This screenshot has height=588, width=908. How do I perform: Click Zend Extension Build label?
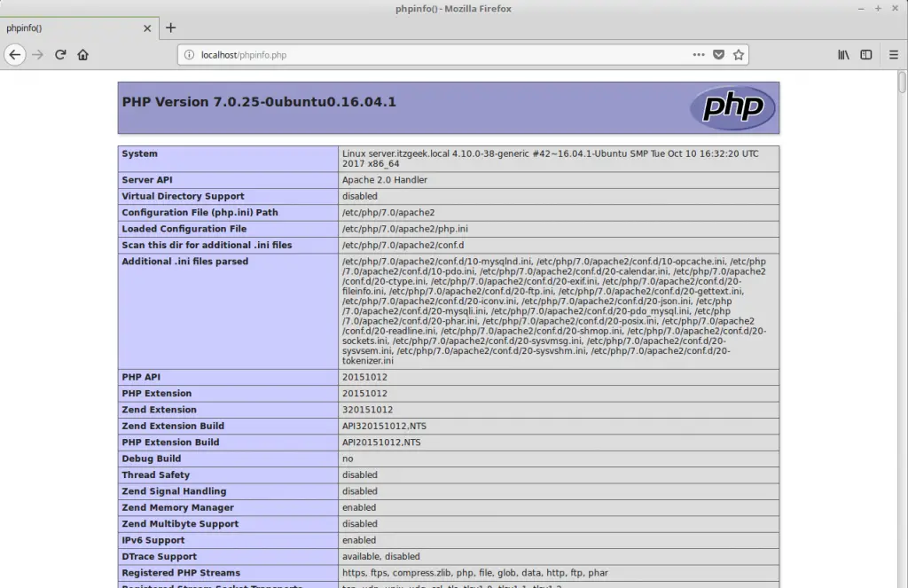click(173, 426)
